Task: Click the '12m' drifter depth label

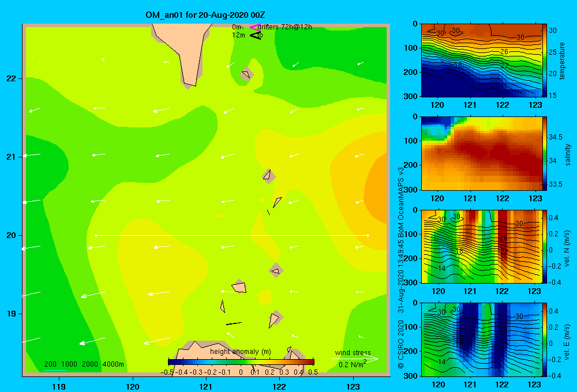Action: (x=238, y=35)
